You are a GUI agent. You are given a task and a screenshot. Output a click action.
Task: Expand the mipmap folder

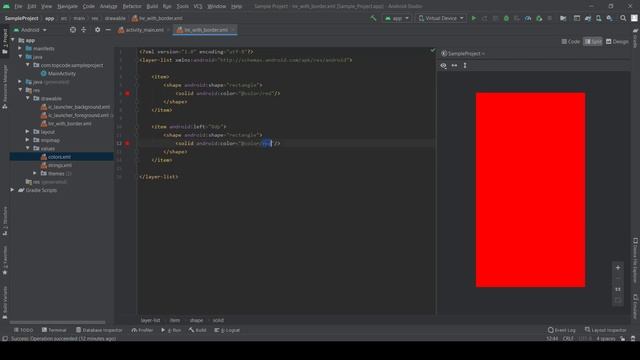pos(28,140)
